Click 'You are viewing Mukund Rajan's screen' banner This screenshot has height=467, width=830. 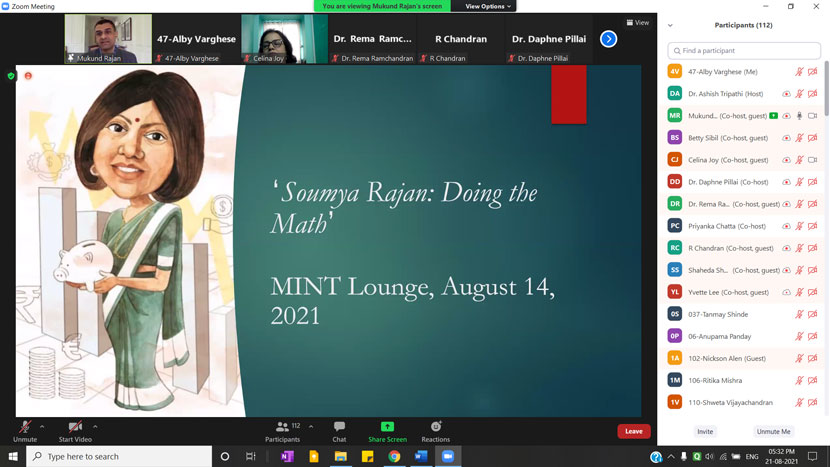point(382,6)
